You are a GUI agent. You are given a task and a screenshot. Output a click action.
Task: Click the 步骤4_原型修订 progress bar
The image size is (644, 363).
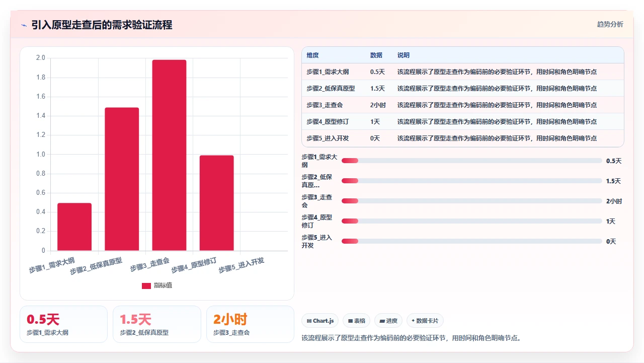[x=472, y=221]
